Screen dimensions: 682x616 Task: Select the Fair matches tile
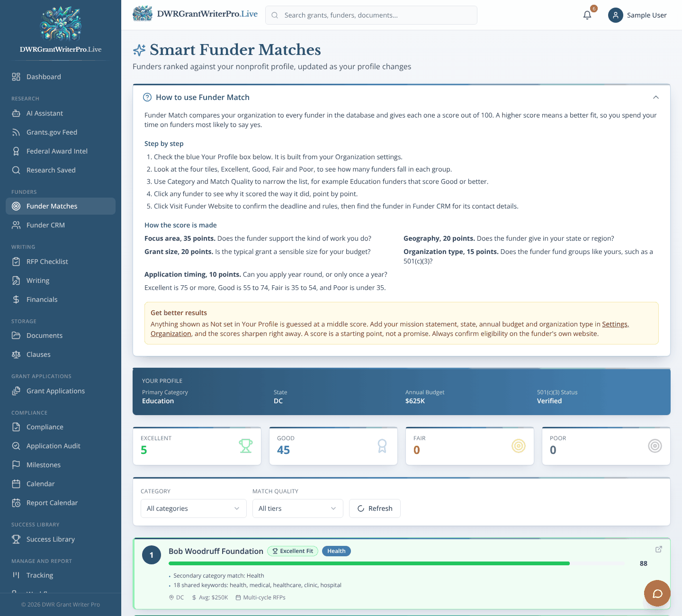(470, 446)
